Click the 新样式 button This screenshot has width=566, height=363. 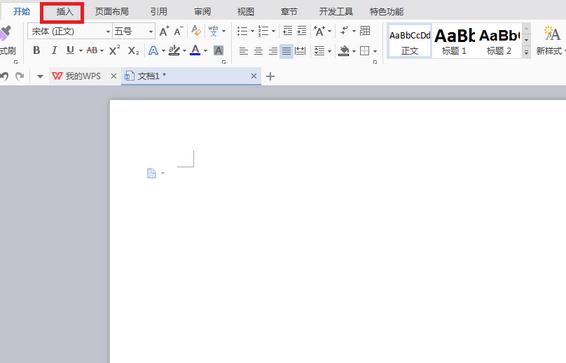pyautogui.click(x=550, y=40)
